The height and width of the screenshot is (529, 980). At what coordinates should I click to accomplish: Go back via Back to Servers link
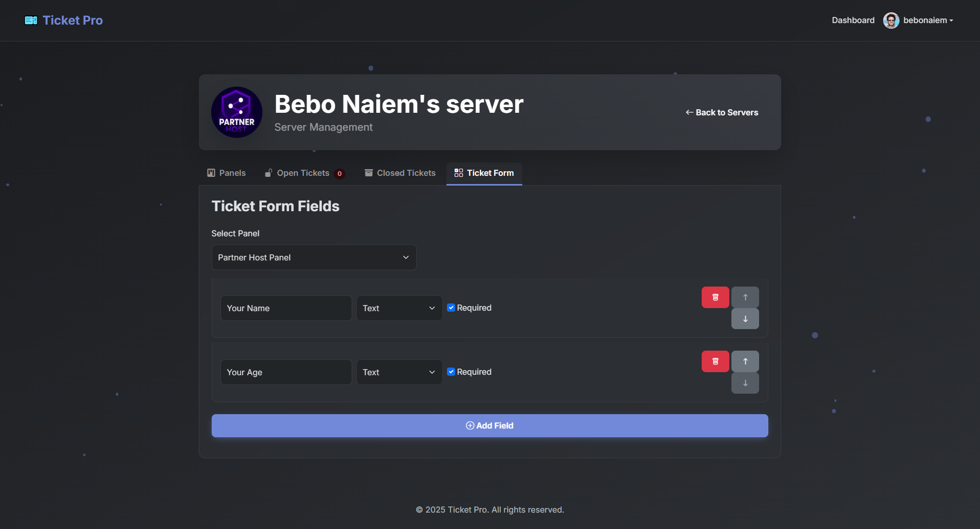722,112
